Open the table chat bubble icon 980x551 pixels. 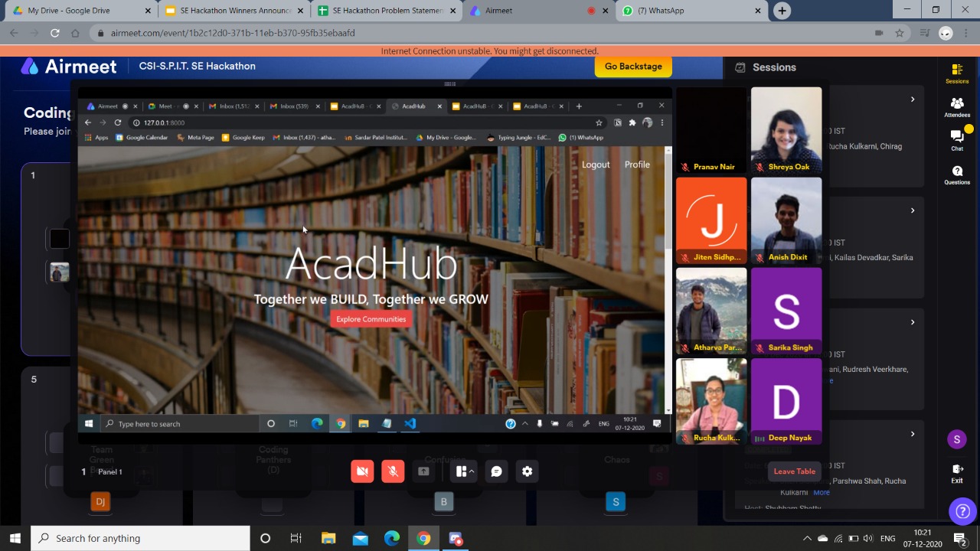point(496,471)
